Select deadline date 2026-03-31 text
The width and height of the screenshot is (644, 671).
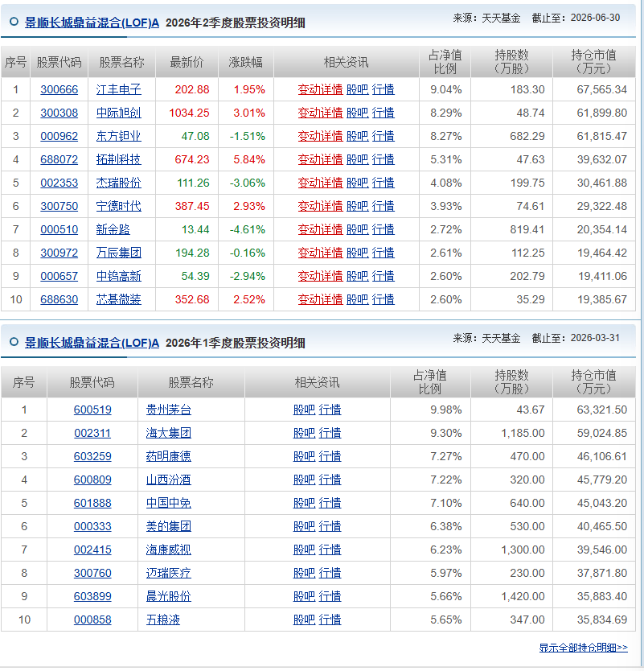click(595, 338)
